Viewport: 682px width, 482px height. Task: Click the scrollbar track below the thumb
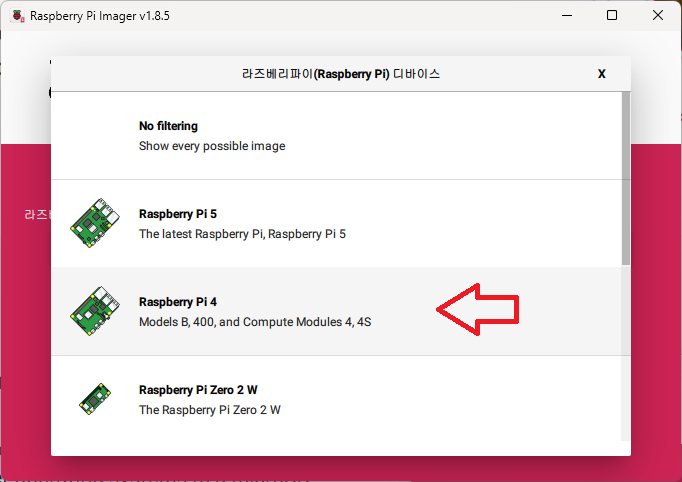[x=625, y=352]
